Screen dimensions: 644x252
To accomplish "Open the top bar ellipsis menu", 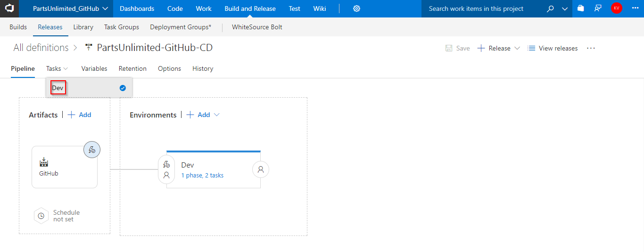I will (x=635, y=8).
